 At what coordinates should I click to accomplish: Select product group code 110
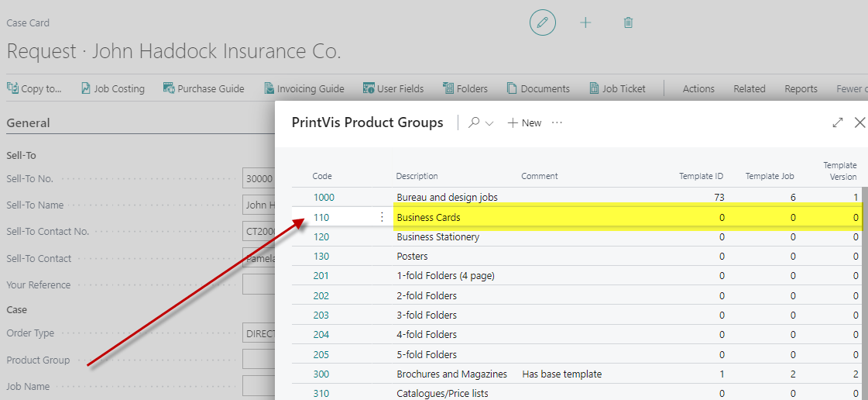pyautogui.click(x=321, y=218)
